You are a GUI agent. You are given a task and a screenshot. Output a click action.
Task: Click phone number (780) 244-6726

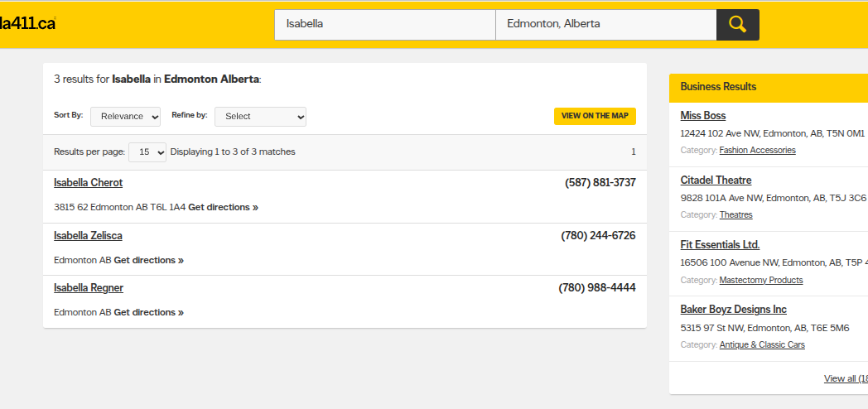tap(599, 236)
